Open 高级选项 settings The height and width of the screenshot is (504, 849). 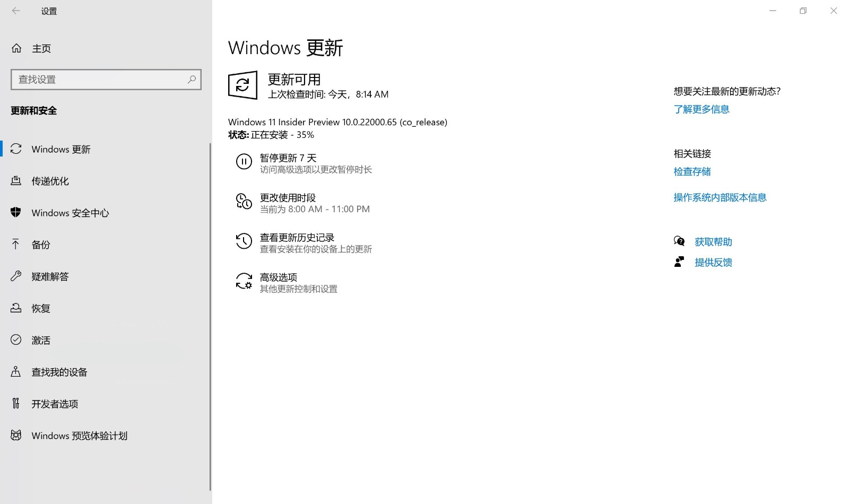pos(287,283)
